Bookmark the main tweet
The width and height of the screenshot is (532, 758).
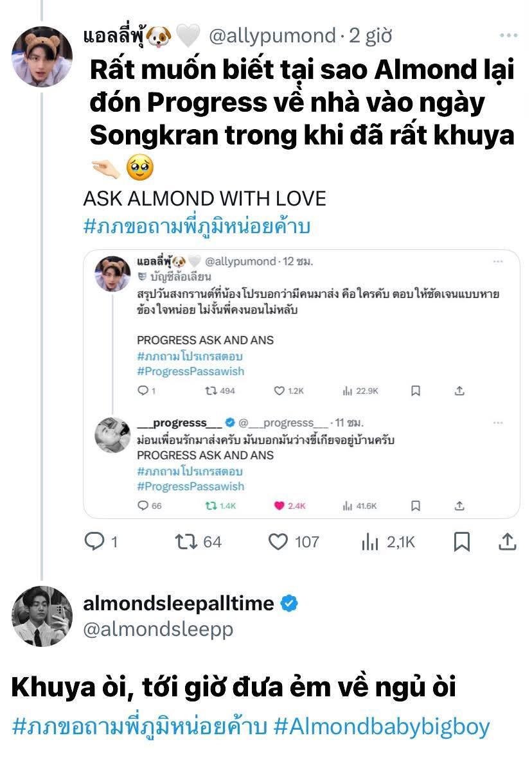[461, 542]
